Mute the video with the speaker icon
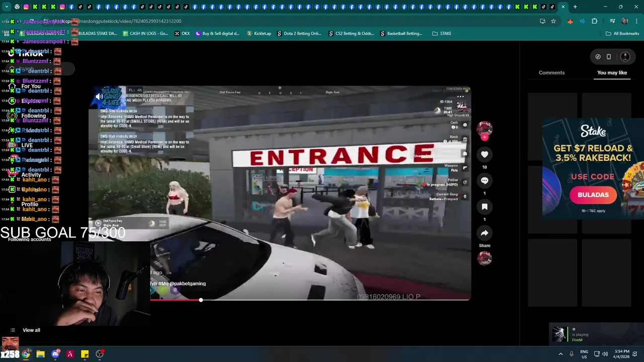The image size is (644, 362). tap(100, 97)
